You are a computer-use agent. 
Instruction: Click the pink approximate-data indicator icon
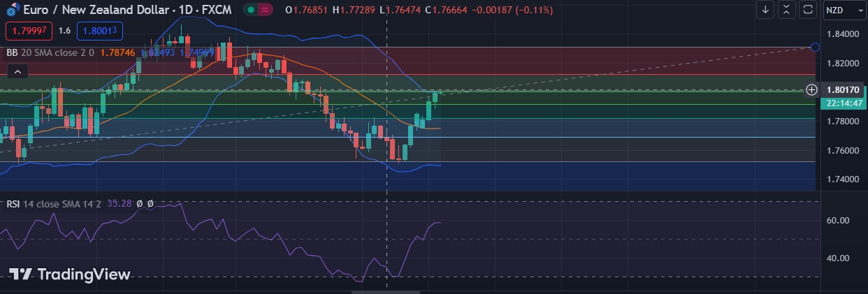pyautogui.click(x=266, y=10)
